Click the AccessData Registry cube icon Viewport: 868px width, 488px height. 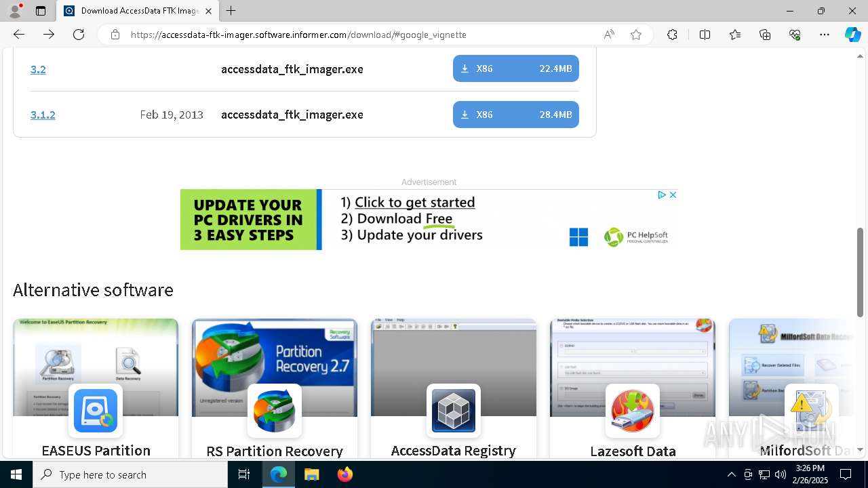454,411
